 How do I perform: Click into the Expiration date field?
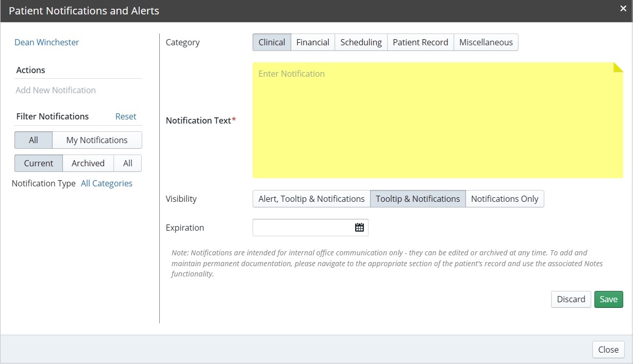pos(310,228)
